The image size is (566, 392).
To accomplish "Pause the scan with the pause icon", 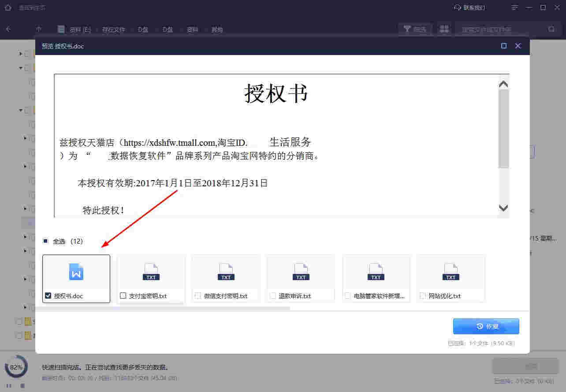I will 7,385.
